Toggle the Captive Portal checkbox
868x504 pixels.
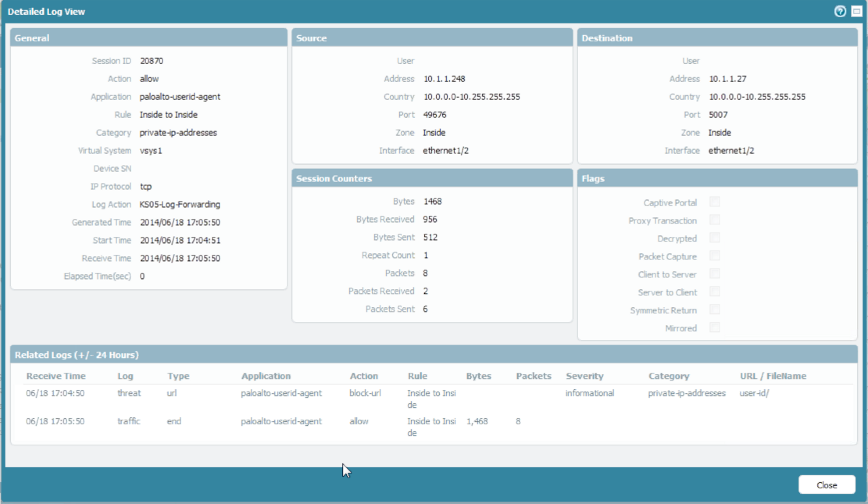[714, 202]
